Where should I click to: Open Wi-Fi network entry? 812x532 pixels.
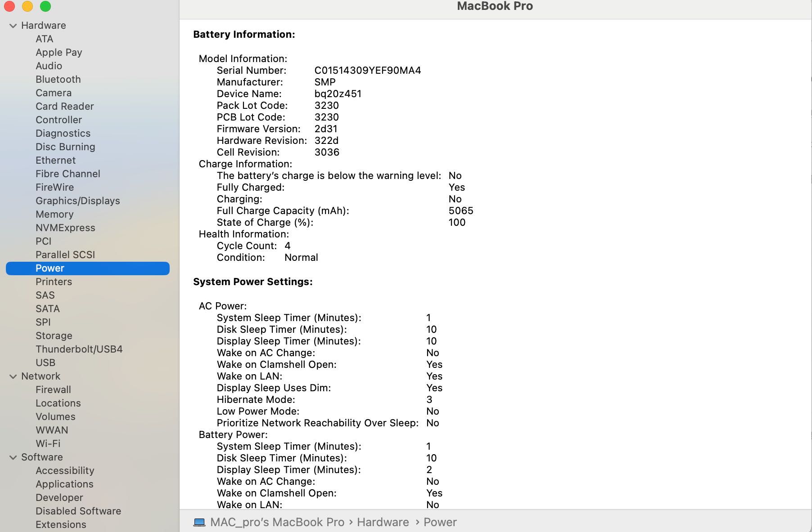point(48,444)
